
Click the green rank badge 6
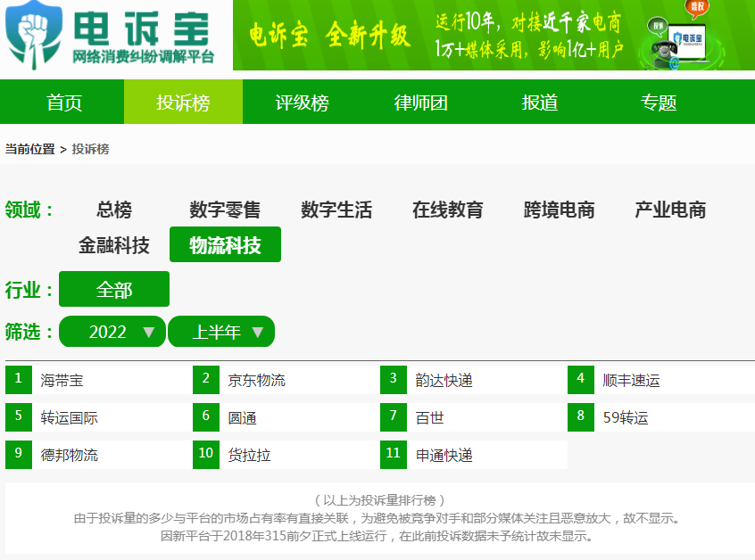(206, 417)
